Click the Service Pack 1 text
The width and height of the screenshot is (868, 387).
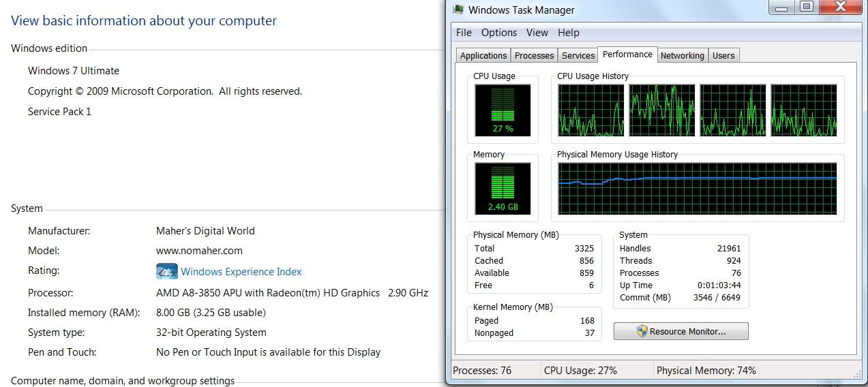coord(59,112)
